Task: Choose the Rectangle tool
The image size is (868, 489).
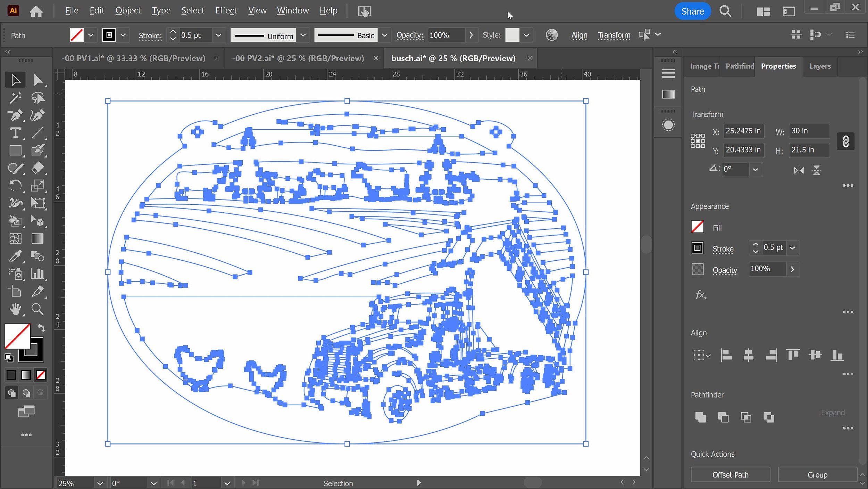Action: (15, 150)
